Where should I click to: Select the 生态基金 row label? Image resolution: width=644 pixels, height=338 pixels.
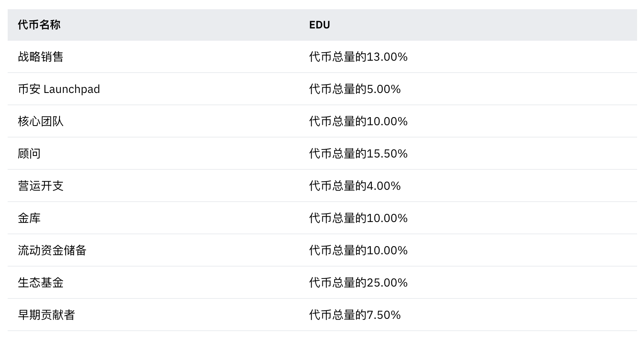click(41, 283)
